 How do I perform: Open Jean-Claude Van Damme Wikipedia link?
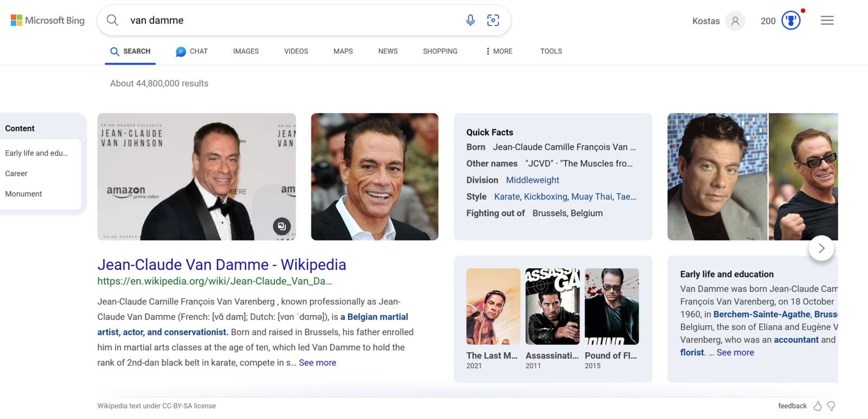click(221, 265)
